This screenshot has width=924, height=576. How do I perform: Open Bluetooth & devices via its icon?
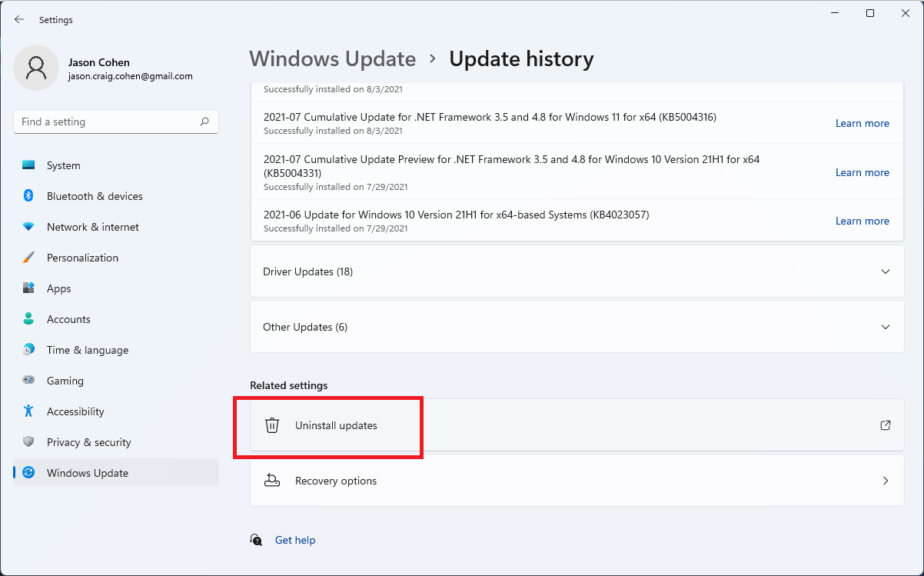28,196
